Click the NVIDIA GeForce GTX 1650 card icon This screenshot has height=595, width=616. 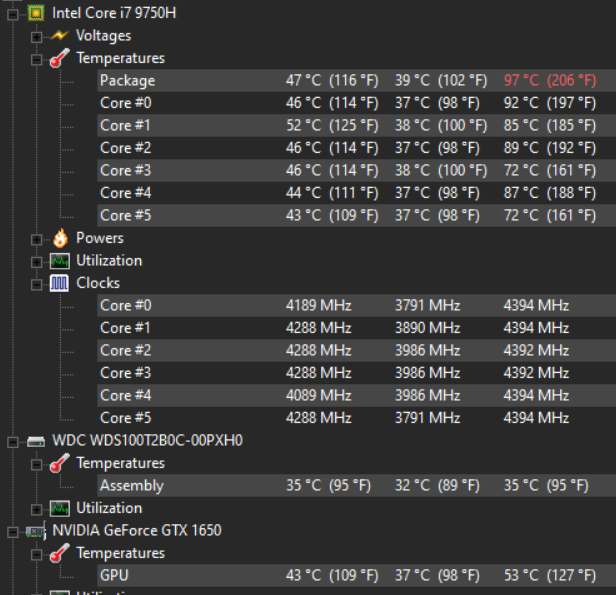[36, 531]
